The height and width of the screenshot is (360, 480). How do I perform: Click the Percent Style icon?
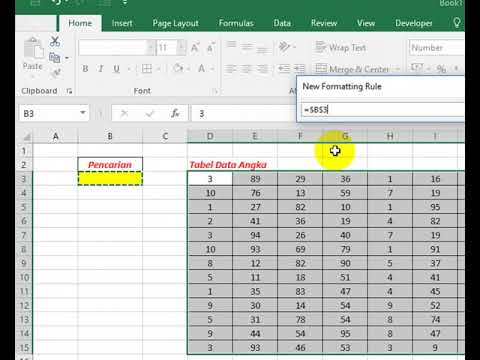pos(441,69)
